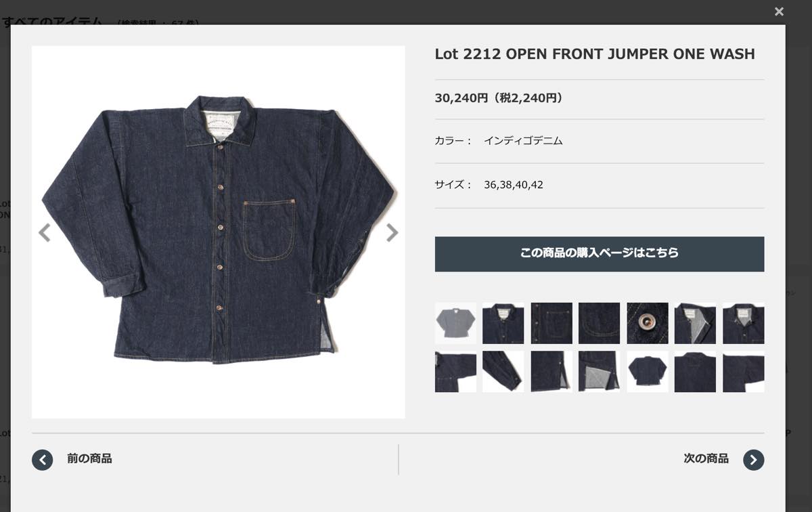Select the gray jacket thumbnail
The height and width of the screenshot is (512, 812).
click(455, 323)
